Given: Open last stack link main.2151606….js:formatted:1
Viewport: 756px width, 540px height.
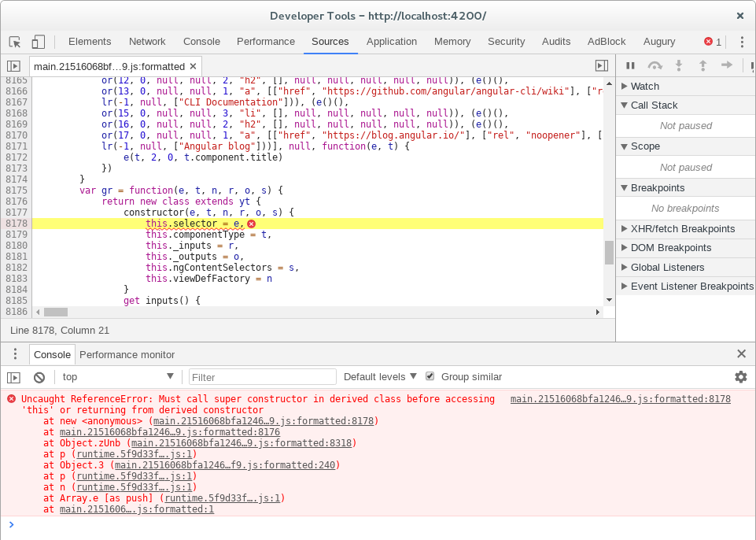Looking at the screenshot, I should tap(137, 509).
